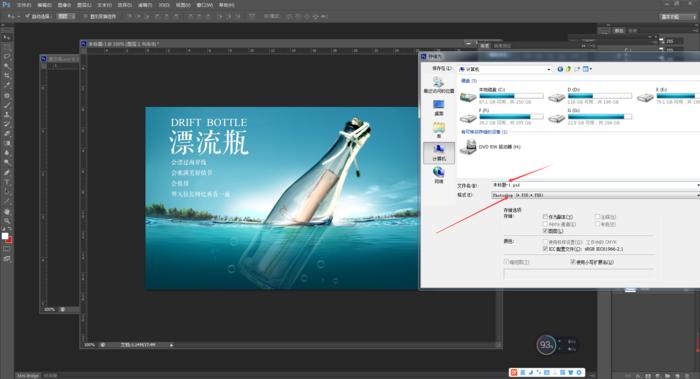Click the Mini Bridge tab at bottom
This screenshot has height=379, width=700.
click(29, 375)
